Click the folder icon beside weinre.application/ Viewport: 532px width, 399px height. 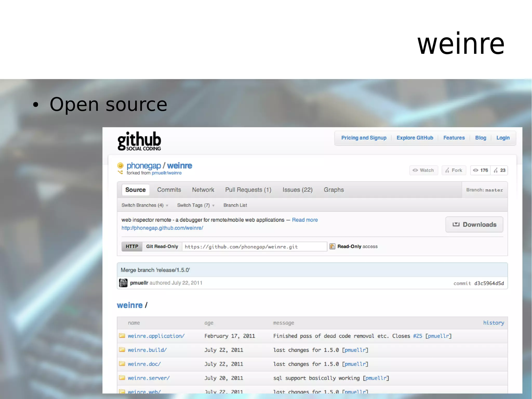click(x=122, y=336)
